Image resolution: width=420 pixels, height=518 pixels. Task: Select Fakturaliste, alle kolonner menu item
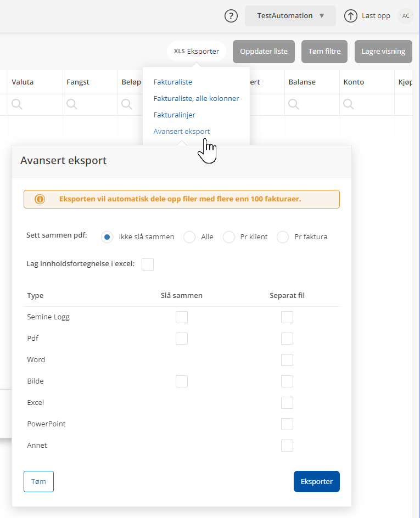[x=196, y=99]
